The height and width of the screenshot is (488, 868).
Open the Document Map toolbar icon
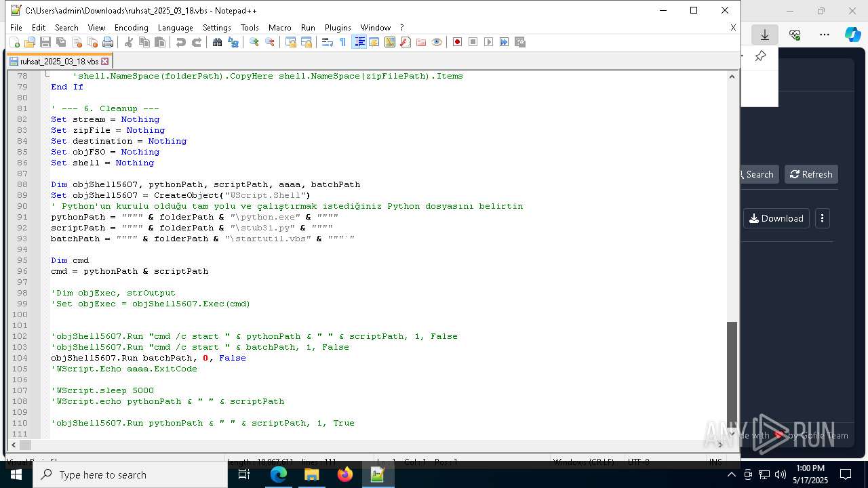pos(390,42)
